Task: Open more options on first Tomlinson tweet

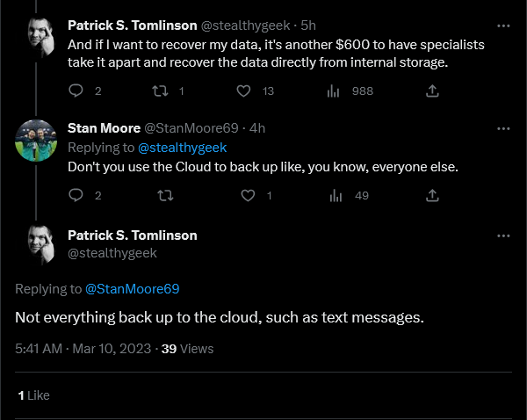Action: [x=503, y=25]
